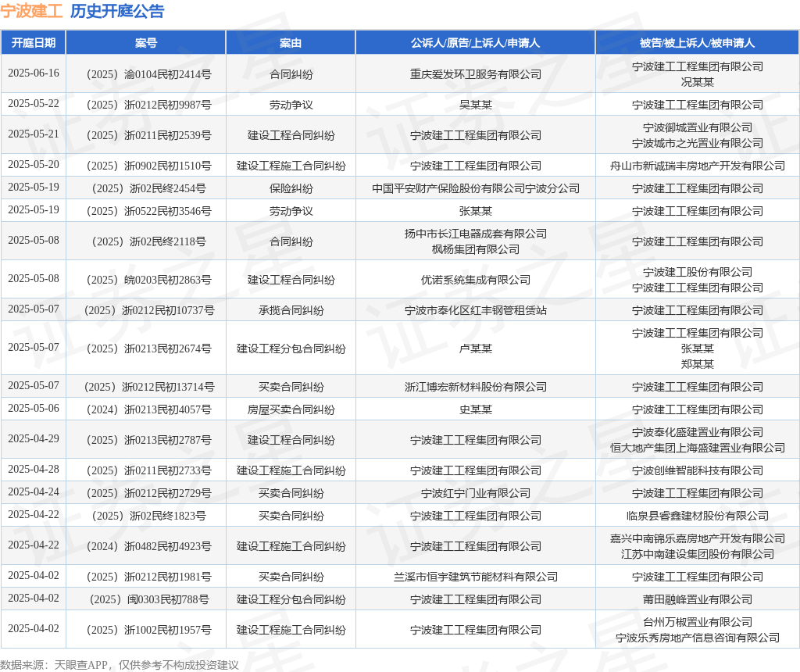Click defendant 宁波奉化盛建置业有限公司
Viewport: 800px width, 672px height.
tap(698, 433)
